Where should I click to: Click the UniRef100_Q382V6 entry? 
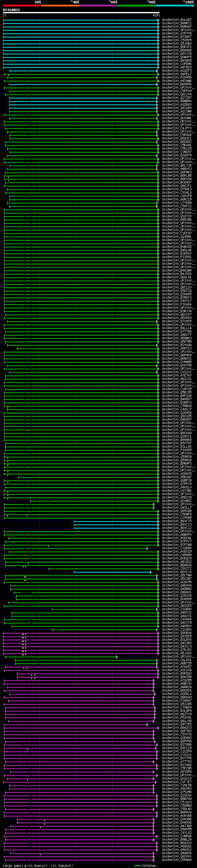click(x=177, y=596)
